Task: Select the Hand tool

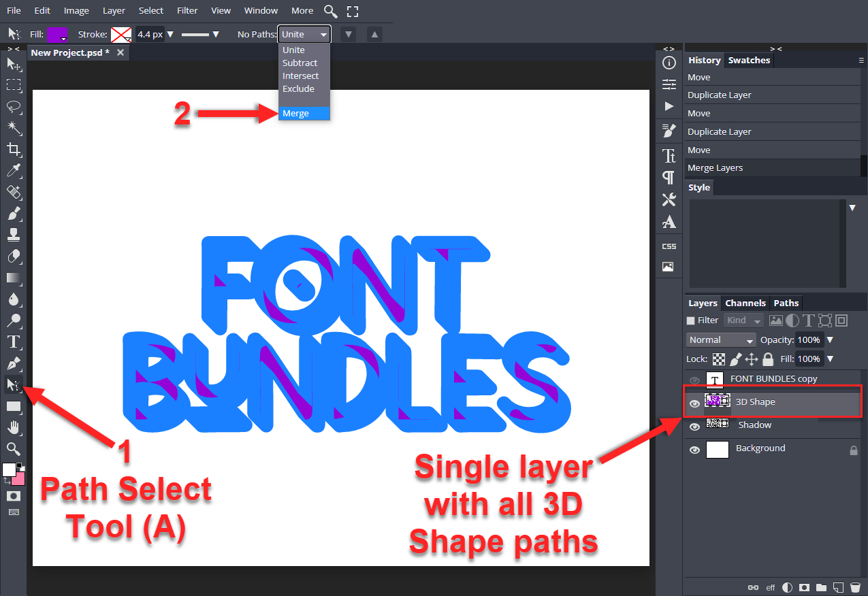Action: 14,427
